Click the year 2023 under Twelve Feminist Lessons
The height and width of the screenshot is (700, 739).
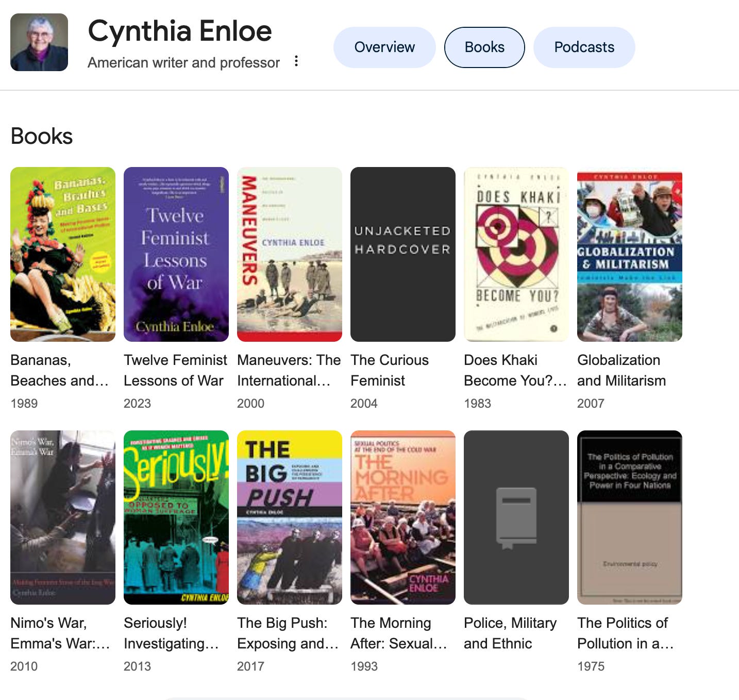coord(138,403)
